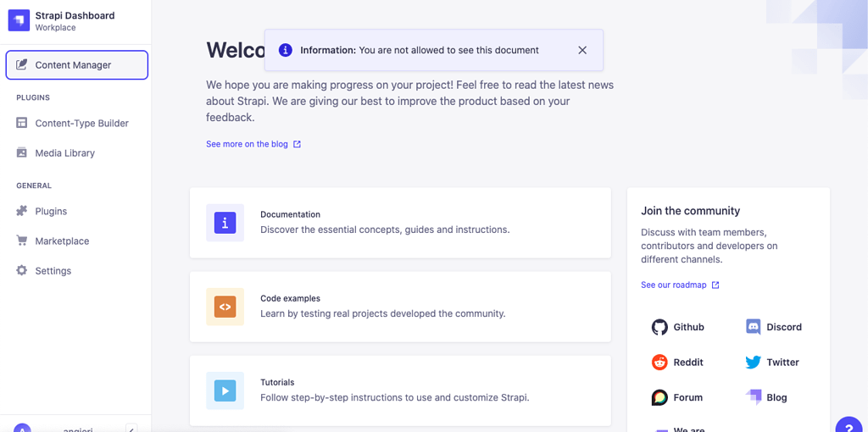Open Settings in the sidebar
The image size is (868, 432).
[75, 271]
